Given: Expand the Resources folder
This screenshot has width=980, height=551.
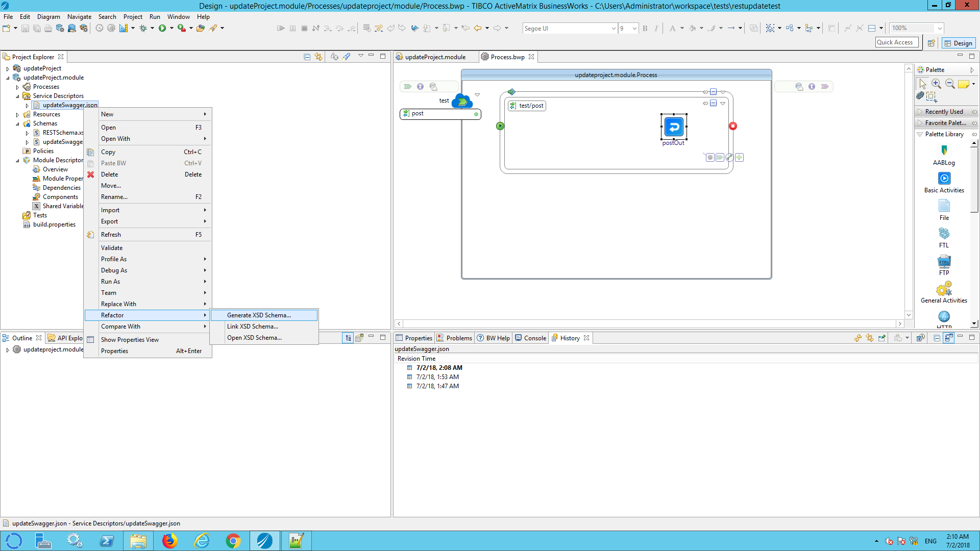Looking at the screenshot, I should click(17, 114).
